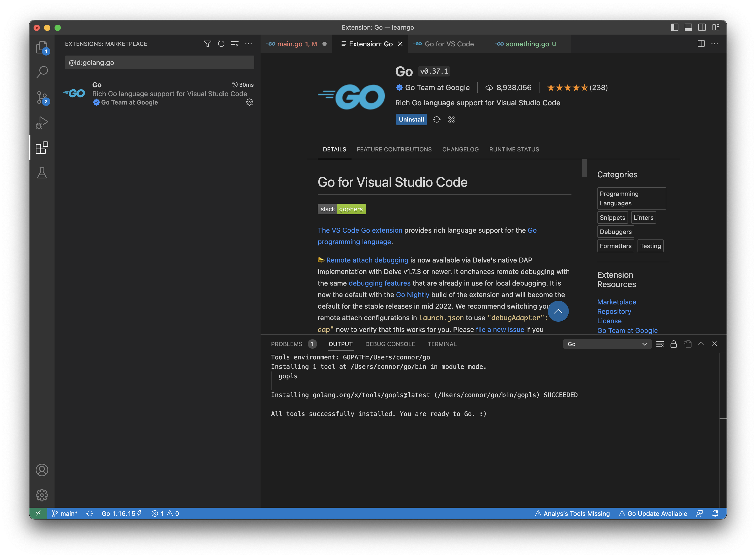Click the extensions search input field
Image resolution: width=756 pixels, height=558 pixels.
(159, 63)
